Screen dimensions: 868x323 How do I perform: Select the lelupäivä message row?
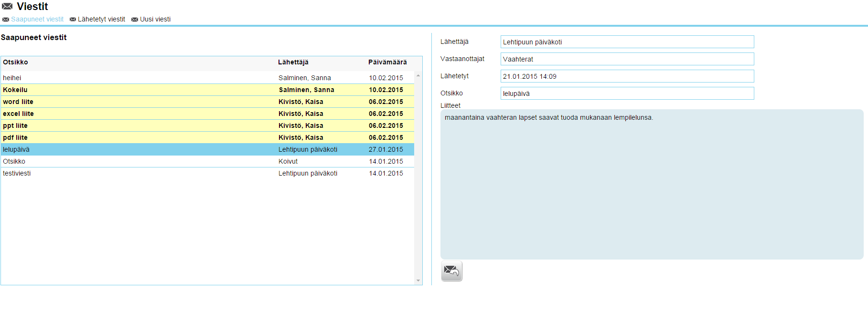pos(207,149)
